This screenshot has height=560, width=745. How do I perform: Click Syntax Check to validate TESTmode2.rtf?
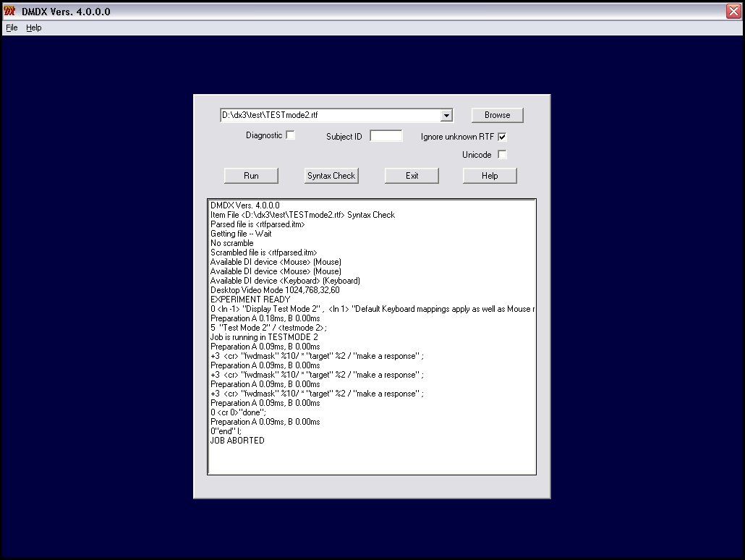[x=331, y=175]
